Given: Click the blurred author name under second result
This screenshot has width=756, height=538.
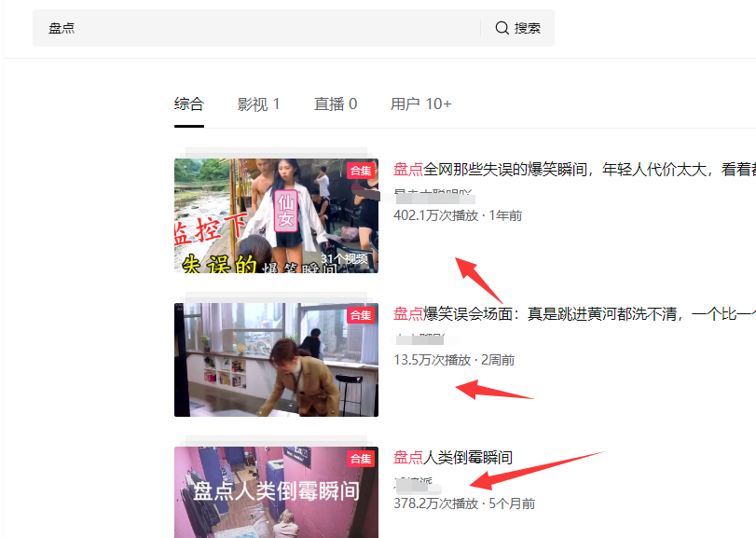Looking at the screenshot, I should coord(419,339).
